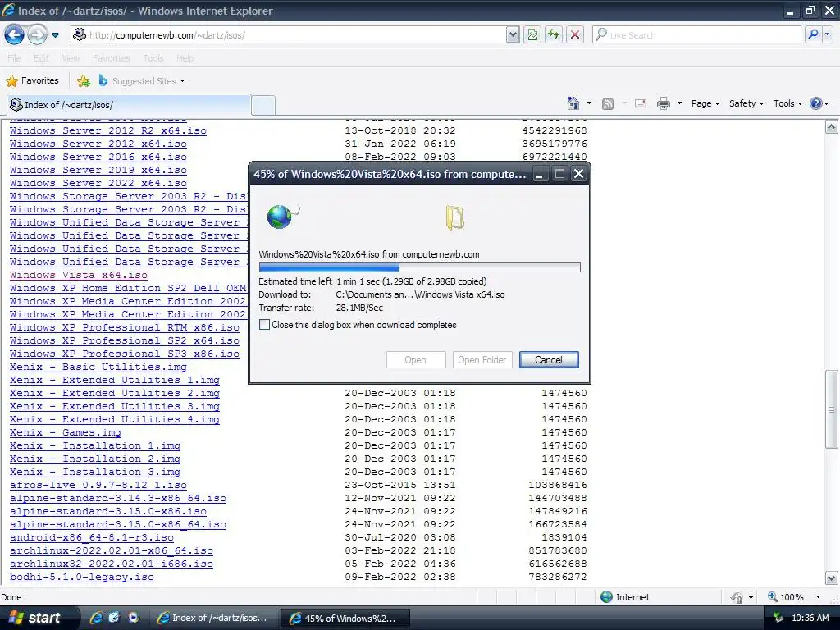The image size is (840, 630).
Task: Open the Favorites center star button
Action: 32,81
